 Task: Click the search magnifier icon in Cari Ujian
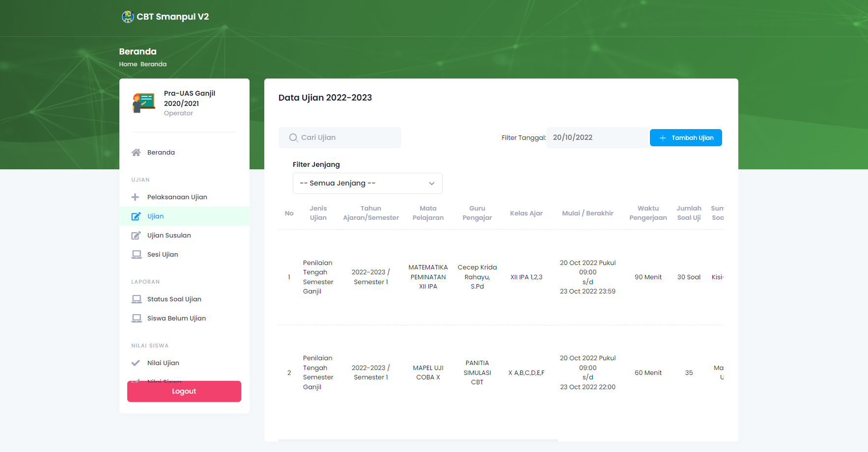tap(293, 138)
